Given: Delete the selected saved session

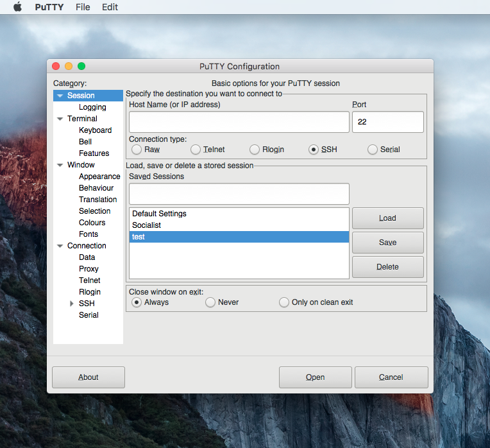Looking at the screenshot, I should click(x=387, y=267).
